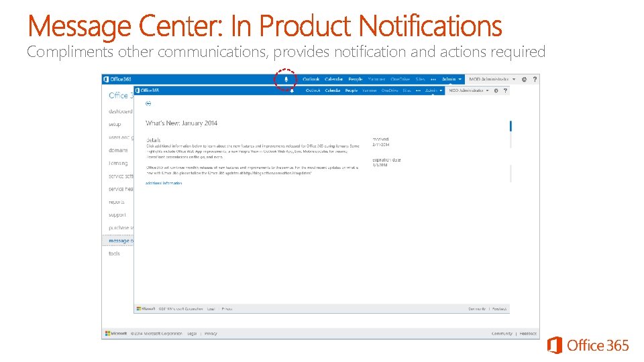Select dashboard in the admin sidebar
Viewport: 644px width, 362px height.
pyautogui.click(x=120, y=111)
